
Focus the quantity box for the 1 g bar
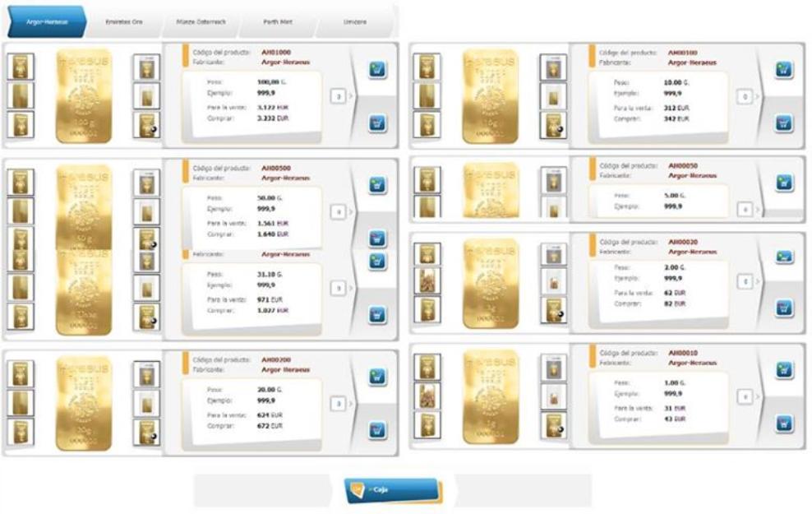745,397
